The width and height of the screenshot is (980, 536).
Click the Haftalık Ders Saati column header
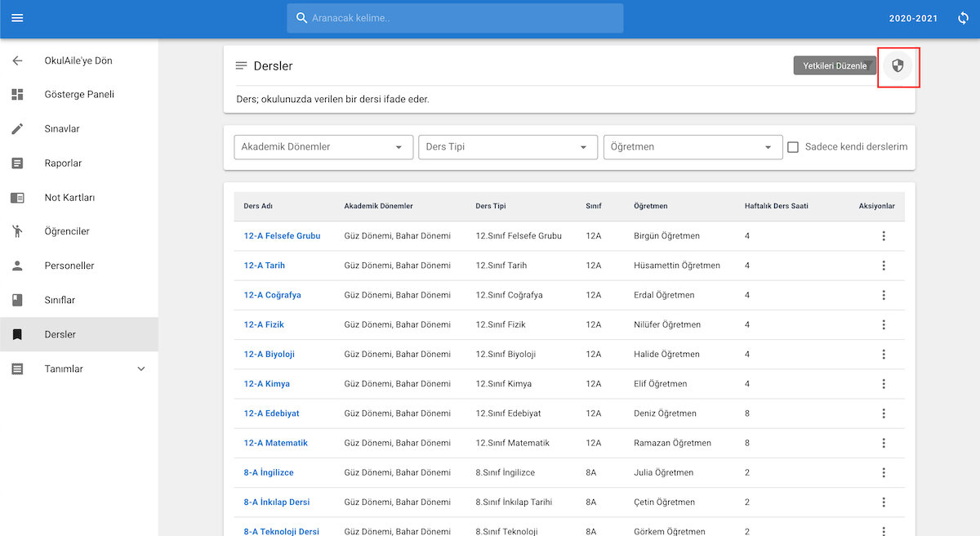coord(777,206)
